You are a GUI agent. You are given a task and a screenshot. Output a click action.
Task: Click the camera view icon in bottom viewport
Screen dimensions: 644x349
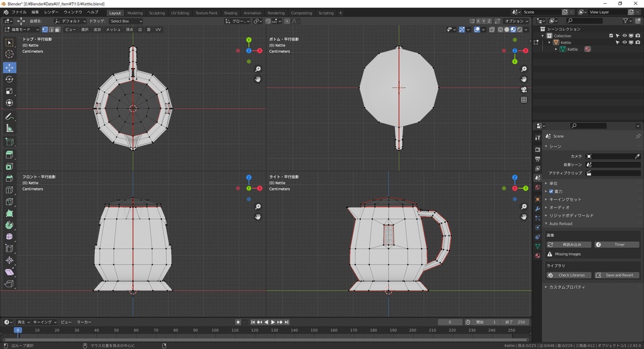click(524, 89)
